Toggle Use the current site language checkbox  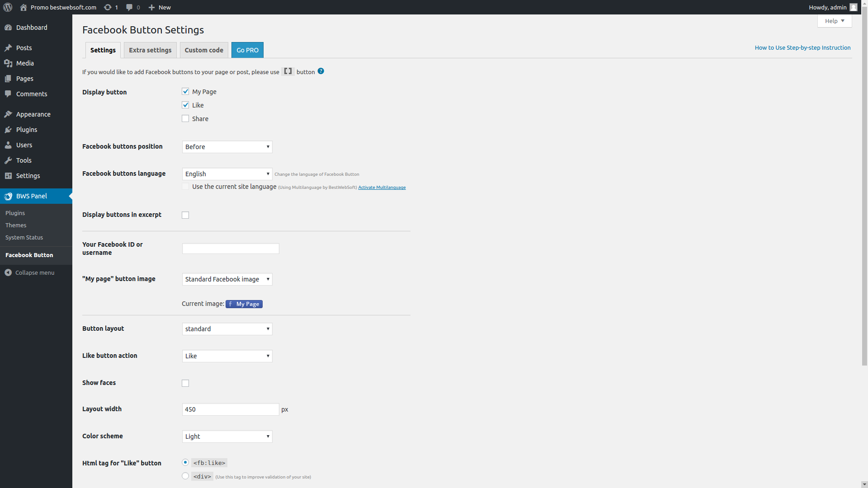point(185,186)
